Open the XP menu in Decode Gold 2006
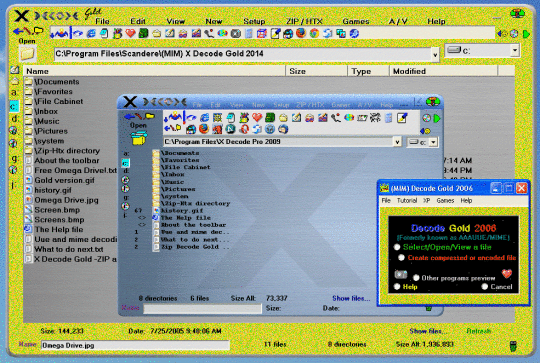The height and width of the screenshot is (363, 540). pyautogui.click(x=426, y=200)
